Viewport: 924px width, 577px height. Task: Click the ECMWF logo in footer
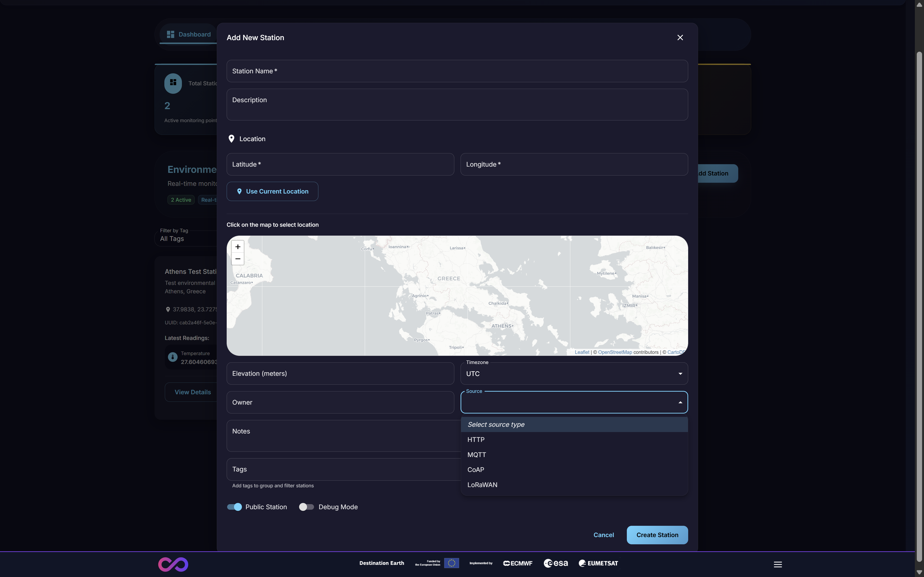(518, 563)
